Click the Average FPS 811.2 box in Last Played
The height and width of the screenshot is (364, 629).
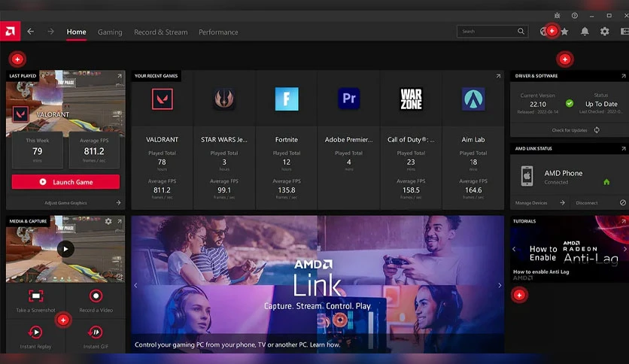pyautogui.click(x=94, y=150)
